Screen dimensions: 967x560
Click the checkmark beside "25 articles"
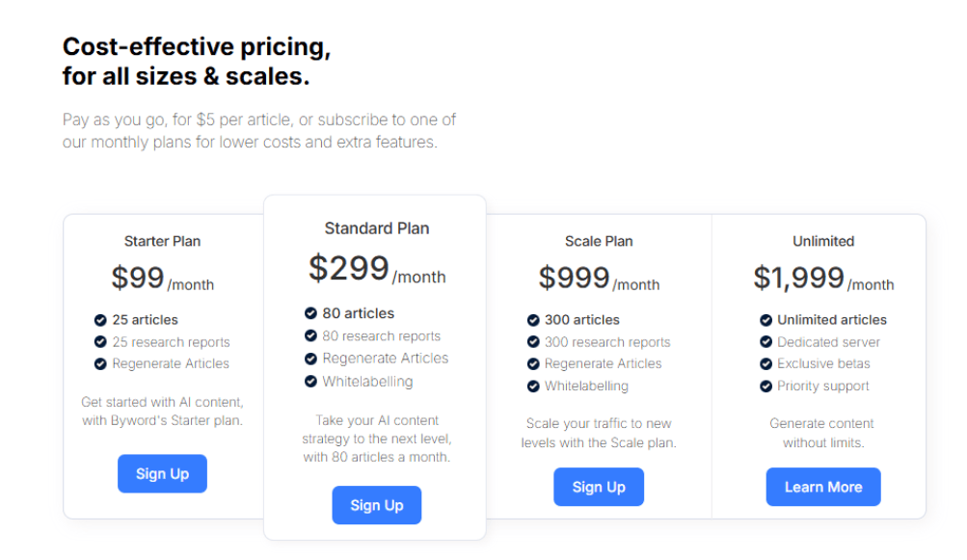pyautogui.click(x=101, y=319)
